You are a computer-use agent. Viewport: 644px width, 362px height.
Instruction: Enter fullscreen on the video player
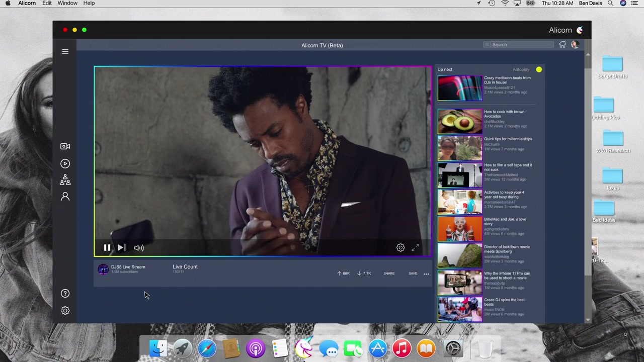pyautogui.click(x=415, y=248)
